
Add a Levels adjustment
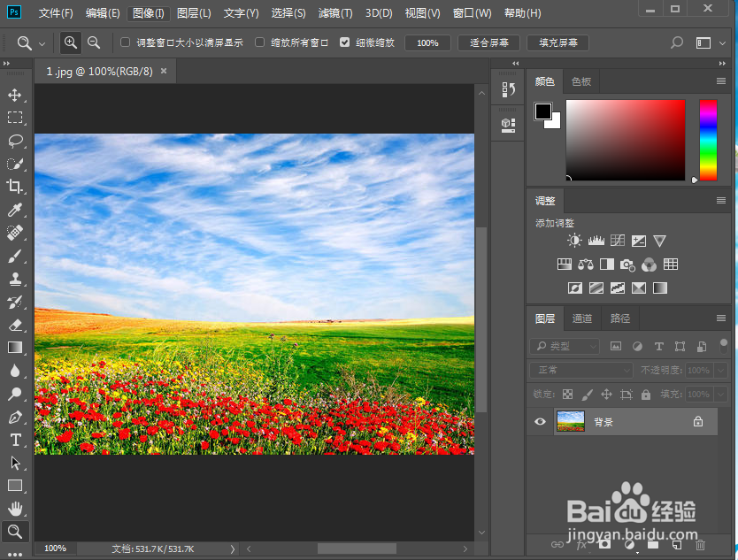click(596, 241)
